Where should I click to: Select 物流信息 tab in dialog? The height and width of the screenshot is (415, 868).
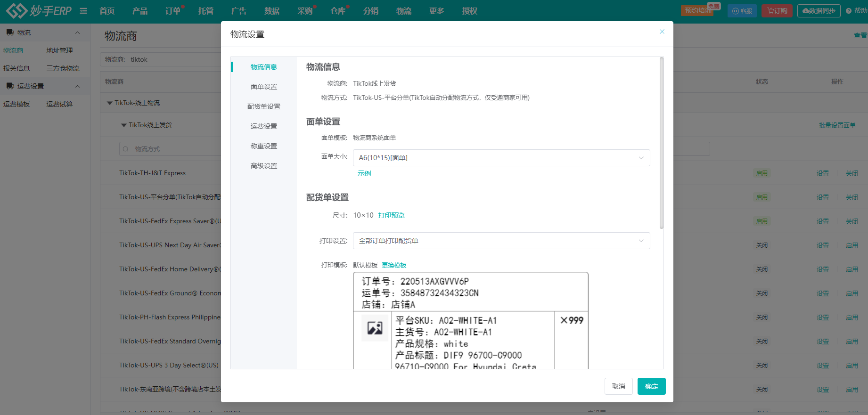point(264,67)
